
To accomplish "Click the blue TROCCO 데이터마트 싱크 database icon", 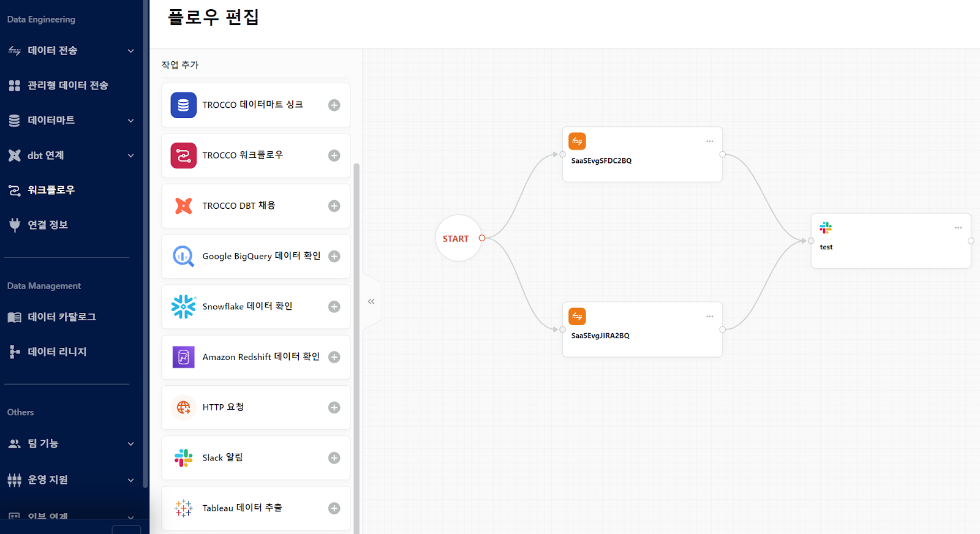I will tap(184, 105).
